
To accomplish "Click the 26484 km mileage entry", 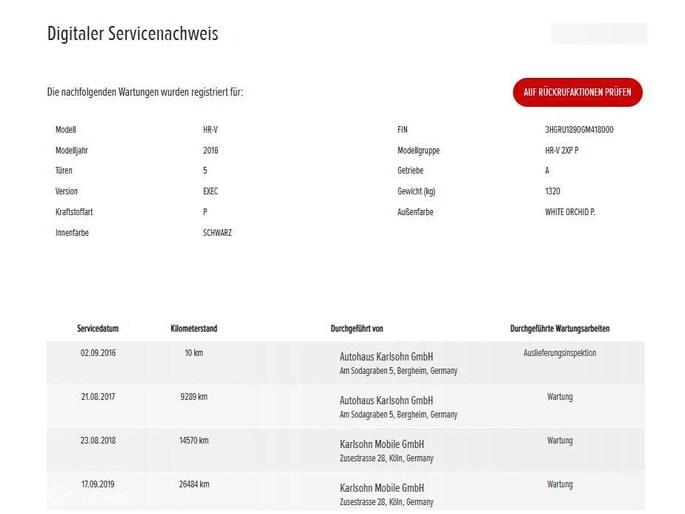I will tap(194, 484).
